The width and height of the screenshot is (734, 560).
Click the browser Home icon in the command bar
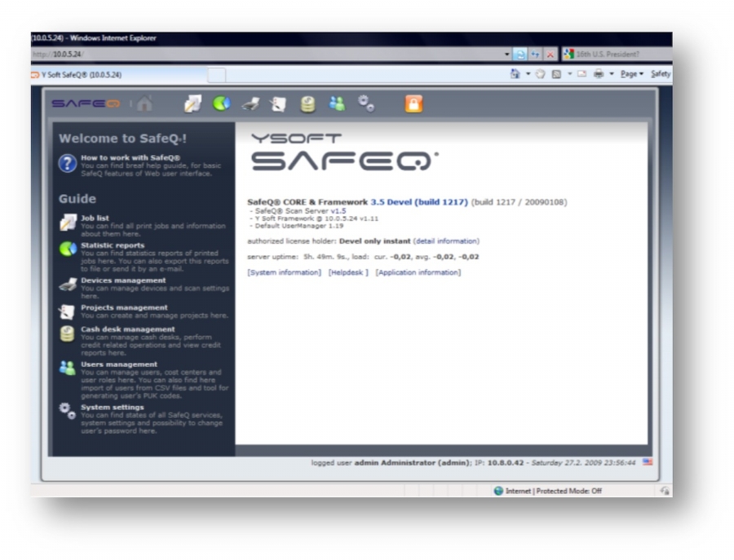point(515,74)
